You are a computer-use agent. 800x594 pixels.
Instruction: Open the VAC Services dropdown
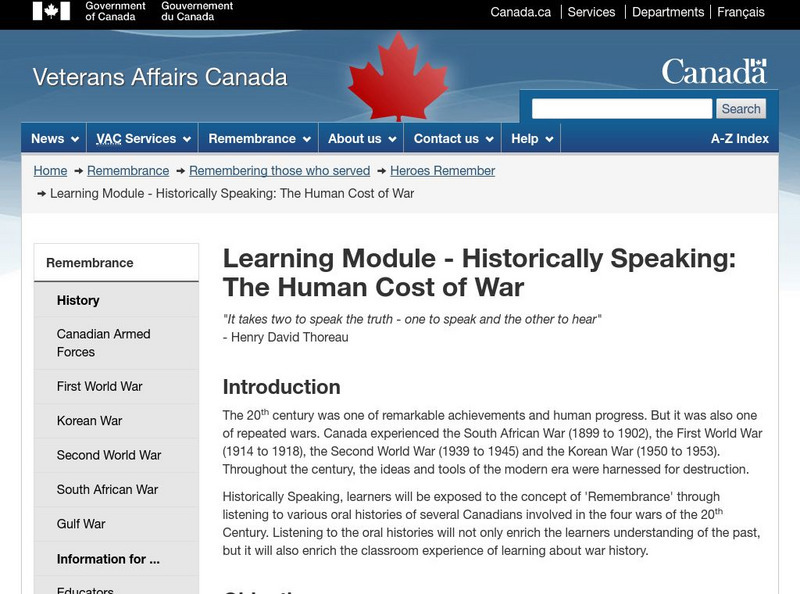pyautogui.click(x=143, y=139)
